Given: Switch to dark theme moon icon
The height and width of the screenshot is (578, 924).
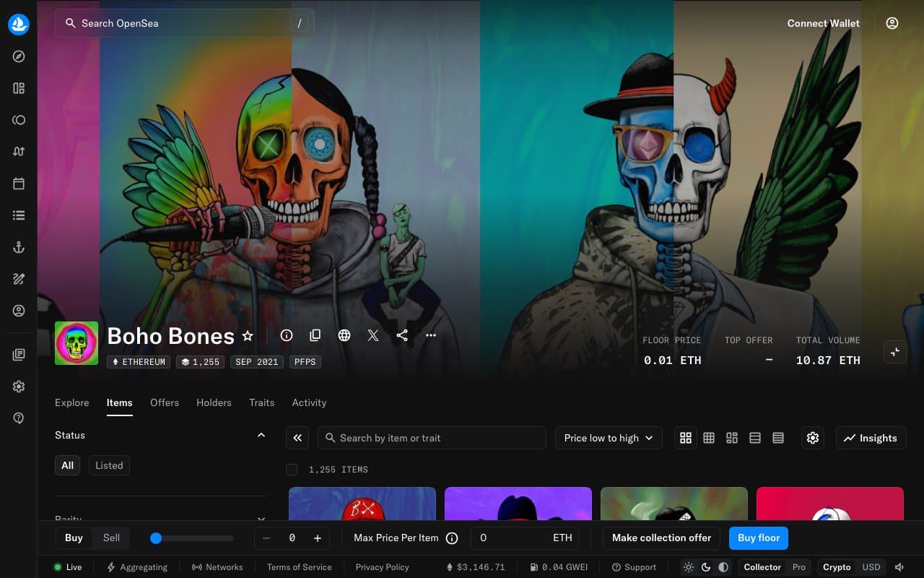Looking at the screenshot, I should point(706,567).
